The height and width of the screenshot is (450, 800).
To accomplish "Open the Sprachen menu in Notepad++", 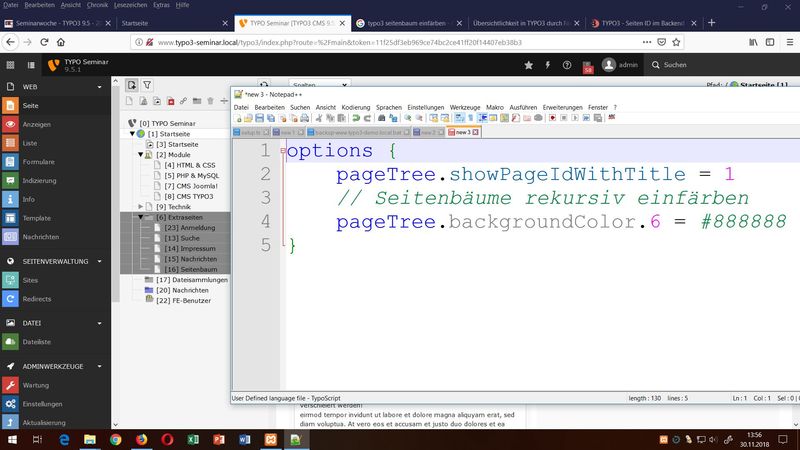I will pos(388,106).
